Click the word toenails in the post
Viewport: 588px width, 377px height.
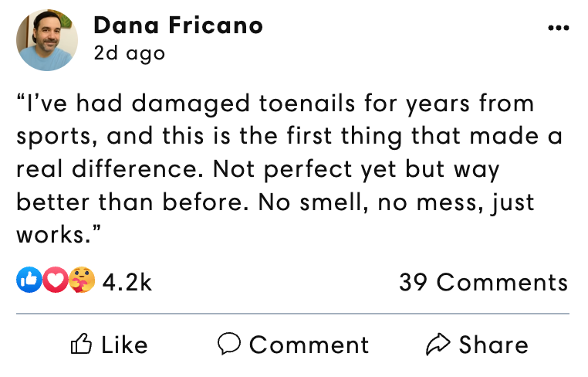[x=307, y=104]
